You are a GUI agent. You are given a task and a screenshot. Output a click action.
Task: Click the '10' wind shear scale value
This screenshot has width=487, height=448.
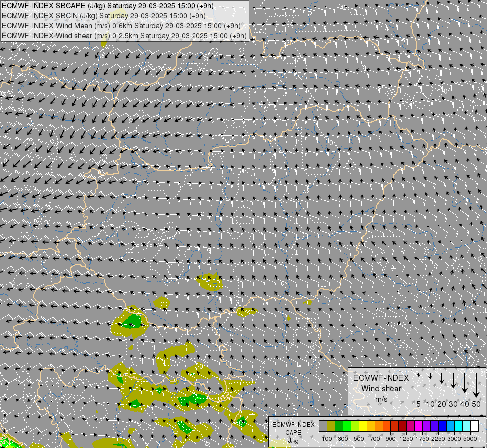click(430, 404)
